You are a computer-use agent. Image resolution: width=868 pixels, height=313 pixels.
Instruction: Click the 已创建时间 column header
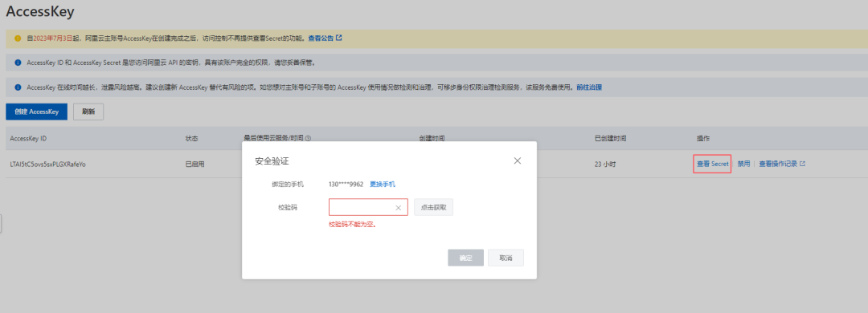coord(610,138)
